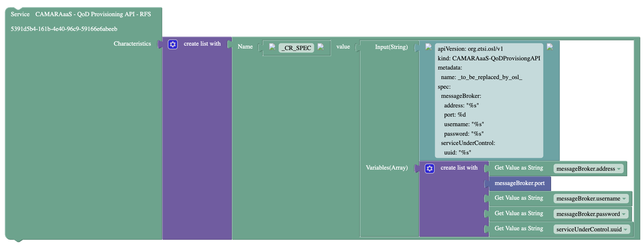The image size is (644, 245).
Task: Click closing quote icon after the YAML text
Action: point(550,47)
